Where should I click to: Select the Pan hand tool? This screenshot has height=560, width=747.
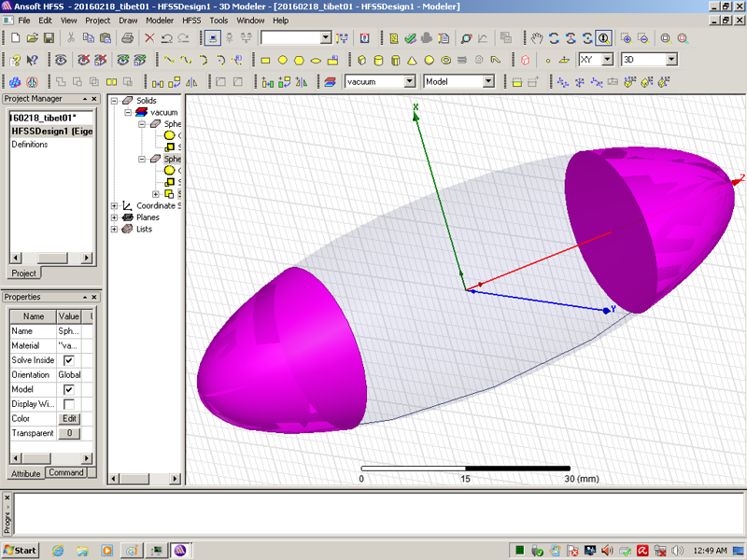(537, 38)
